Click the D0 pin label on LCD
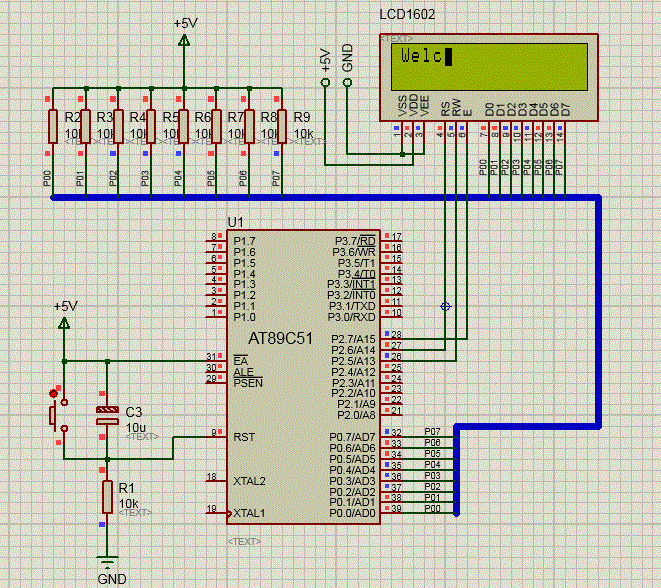This screenshot has width=661, height=588. tap(489, 110)
